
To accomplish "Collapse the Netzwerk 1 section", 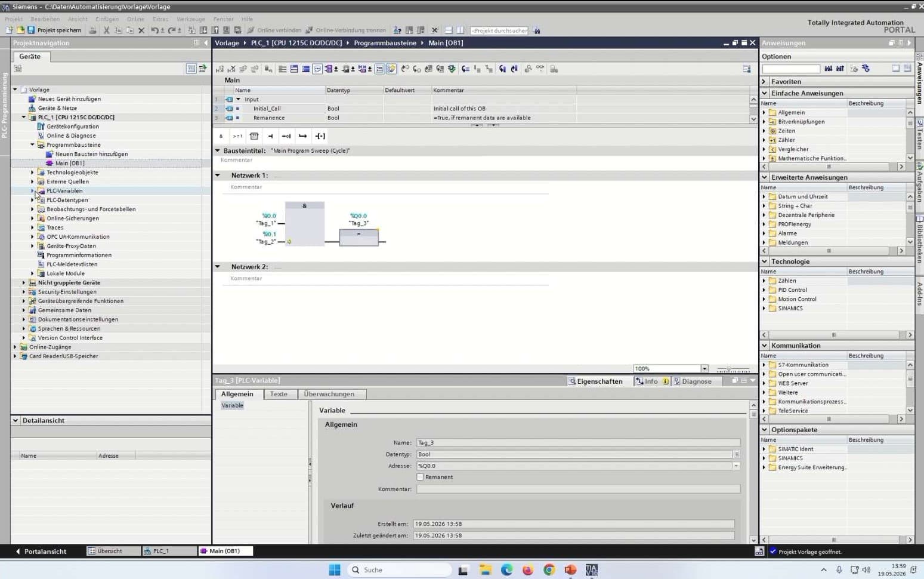I will point(218,175).
